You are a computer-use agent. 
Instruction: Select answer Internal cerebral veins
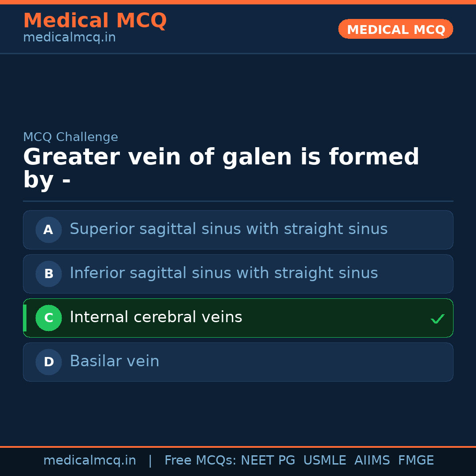pyautogui.click(x=156, y=317)
